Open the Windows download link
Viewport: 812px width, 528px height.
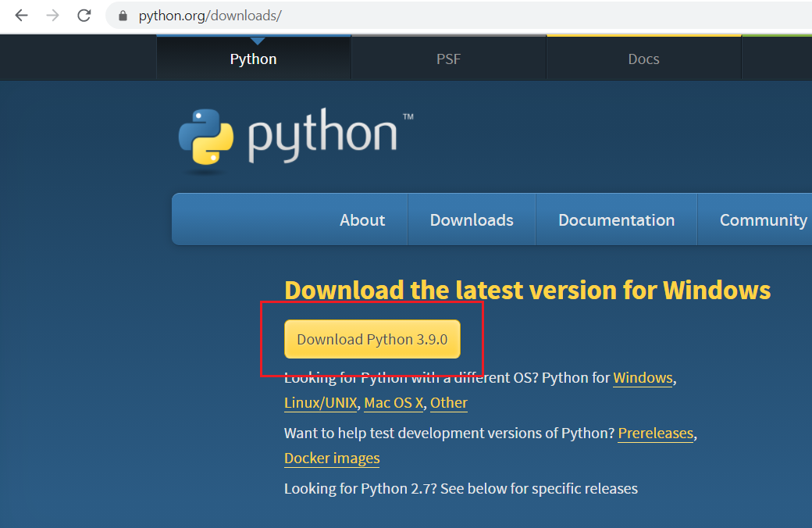(x=643, y=377)
